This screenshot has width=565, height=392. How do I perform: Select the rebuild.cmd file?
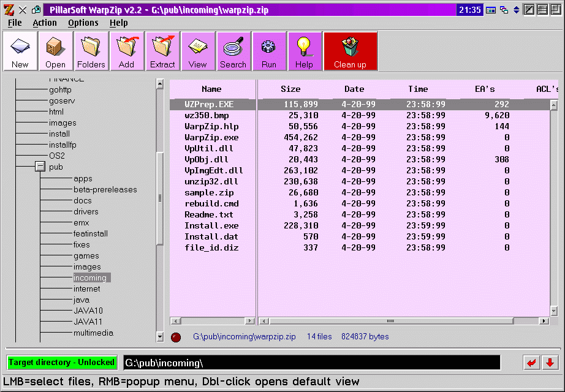(x=211, y=203)
